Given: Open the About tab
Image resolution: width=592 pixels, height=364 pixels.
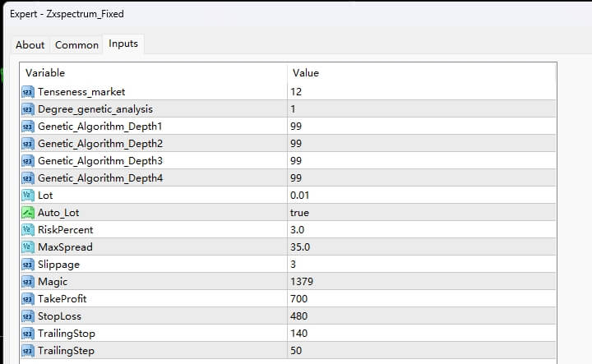Looking at the screenshot, I should [30, 45].
